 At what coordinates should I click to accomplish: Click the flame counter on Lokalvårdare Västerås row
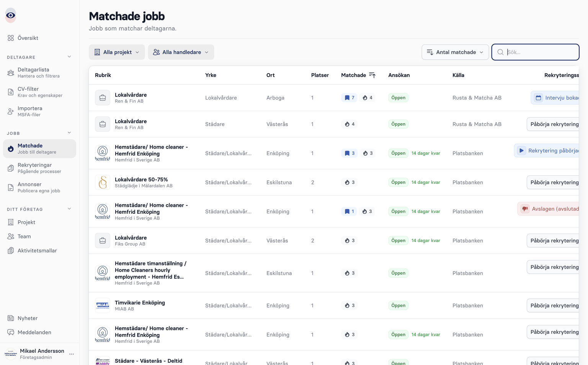tap(349, 124)
